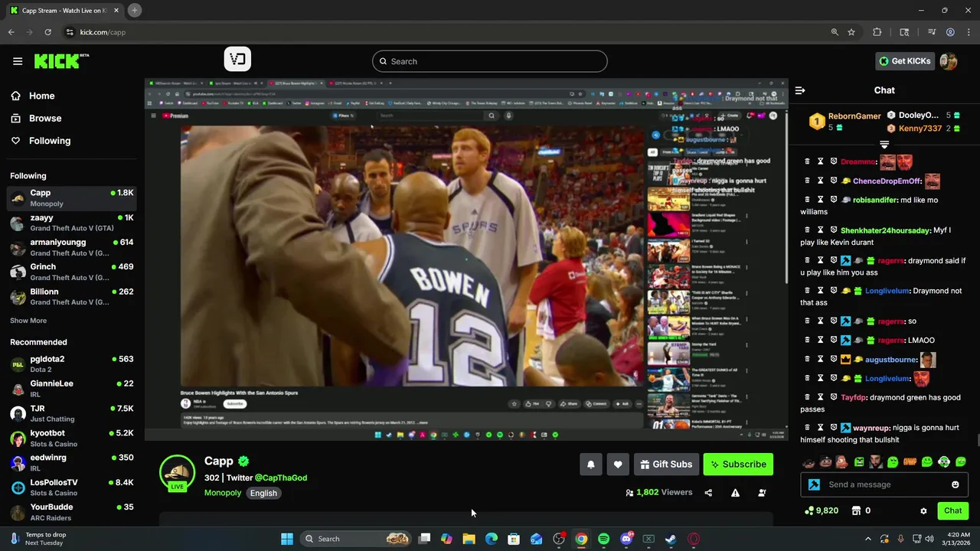Open armaniyoungg's channel from the sidebar
The height and width of the screenshot is (551, 980).
pos(72,247)
